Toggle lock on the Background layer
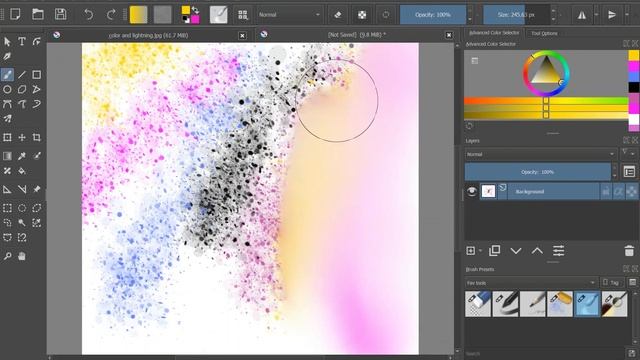This screenshot has height=360, width=640. (x=606, y=191)
